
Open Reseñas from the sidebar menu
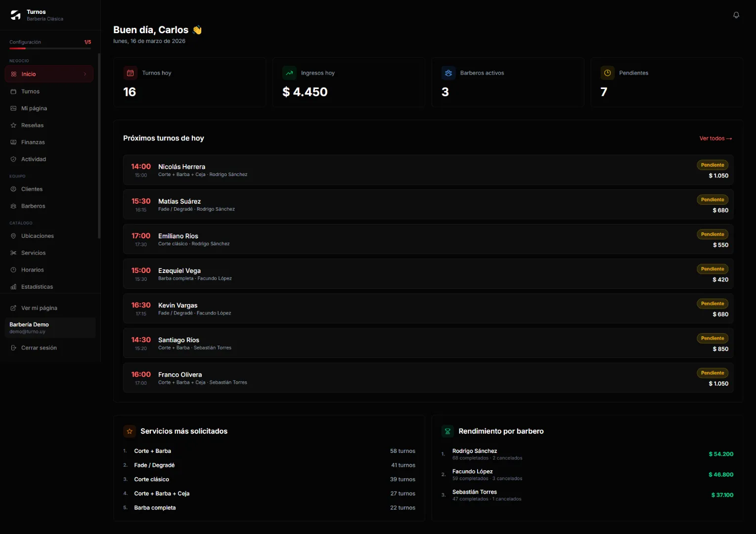pos(32,126)
